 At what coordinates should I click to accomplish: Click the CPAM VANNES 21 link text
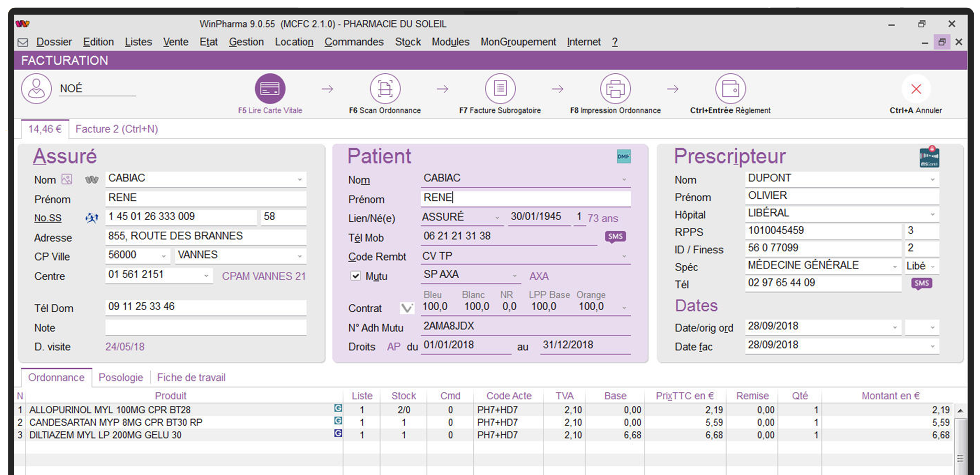[263, 276]
